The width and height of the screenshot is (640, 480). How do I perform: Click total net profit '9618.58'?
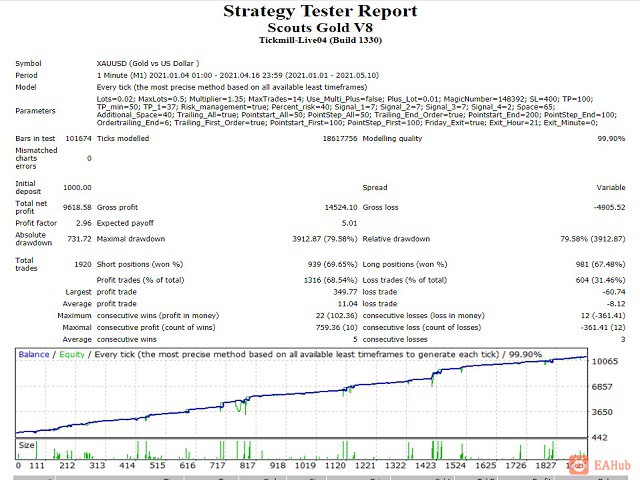[x=77, y=207]
